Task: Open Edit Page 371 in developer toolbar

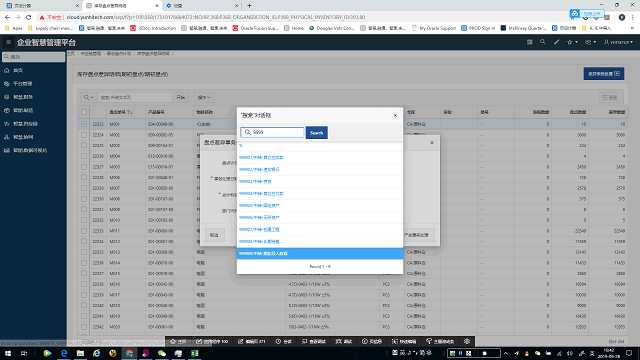Action: click(x=251, y=341)
